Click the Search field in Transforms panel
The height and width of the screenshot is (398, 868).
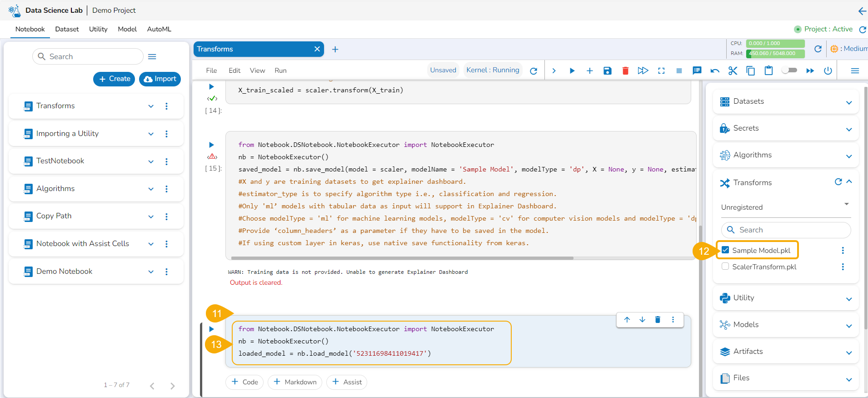(x=791, y=230)
